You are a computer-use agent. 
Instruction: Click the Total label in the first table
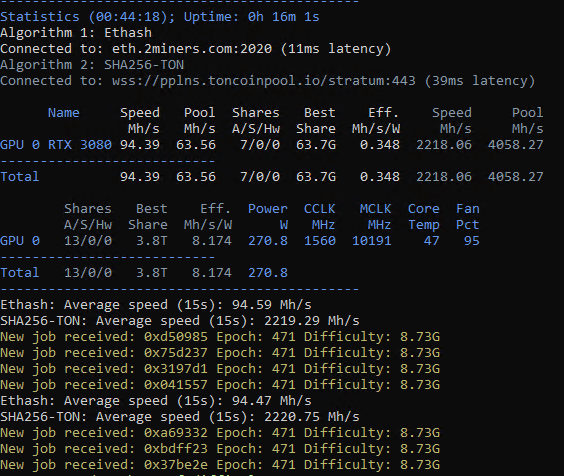20,177
